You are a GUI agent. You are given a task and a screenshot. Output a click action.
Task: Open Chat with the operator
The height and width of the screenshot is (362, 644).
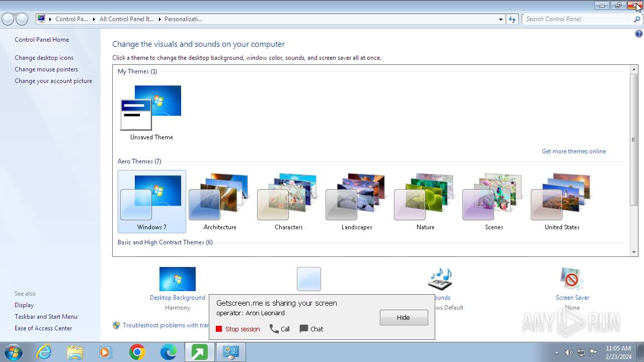point(311,329)
